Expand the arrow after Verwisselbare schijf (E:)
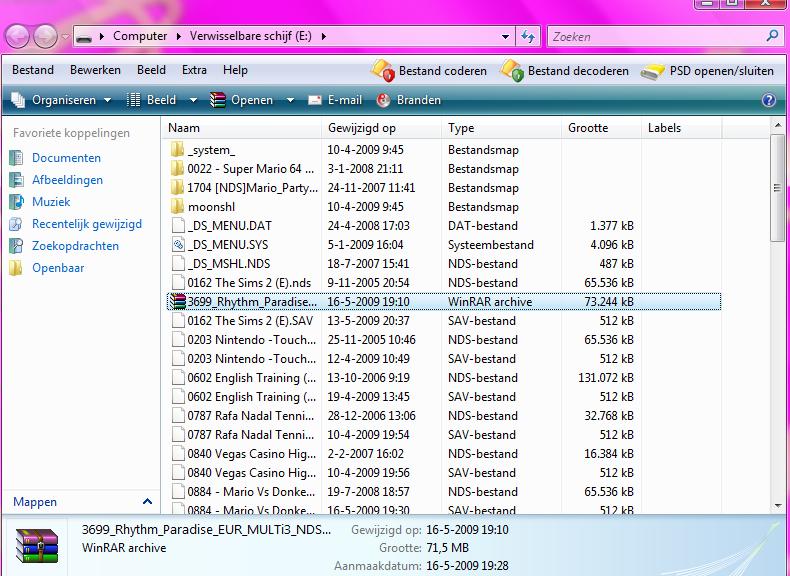This screenshot has height=576, width=790. coord(323,36)
